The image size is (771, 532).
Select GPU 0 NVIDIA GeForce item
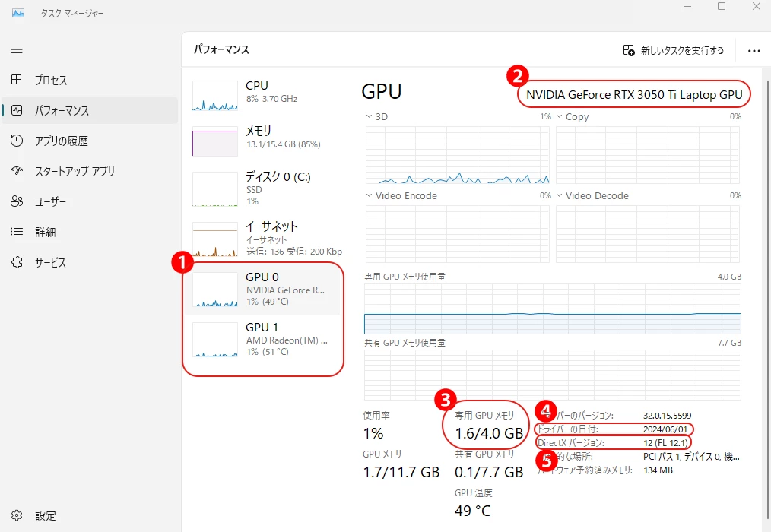point(263,289)
